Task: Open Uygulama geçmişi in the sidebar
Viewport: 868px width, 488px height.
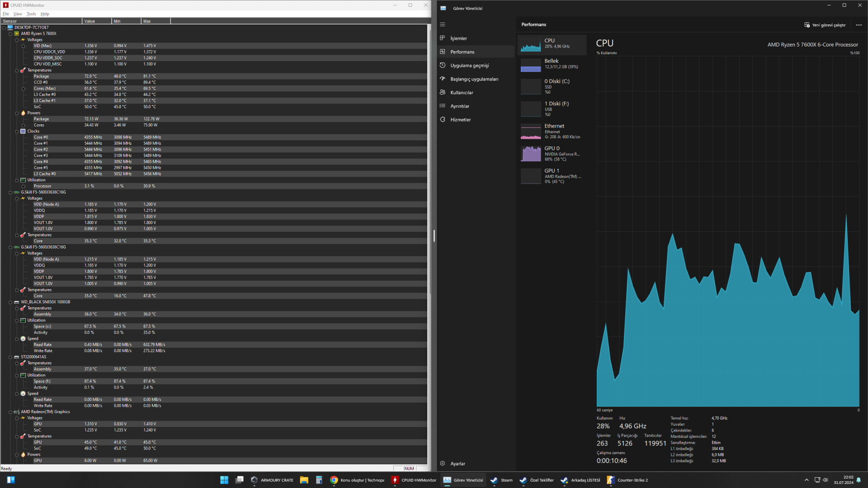Action: tap(469, 66)
